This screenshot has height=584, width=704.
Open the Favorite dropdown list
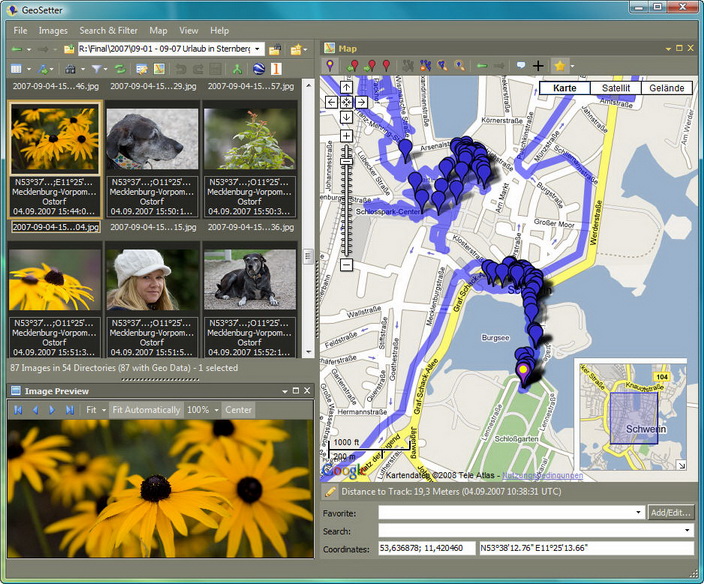pyautogui.click(x=638, y=512)
